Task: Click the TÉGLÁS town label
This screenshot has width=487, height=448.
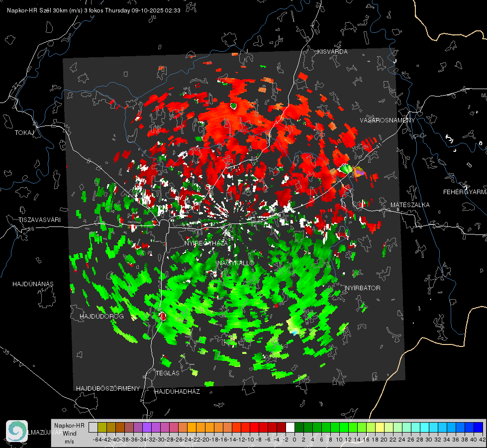Action: 168,373
